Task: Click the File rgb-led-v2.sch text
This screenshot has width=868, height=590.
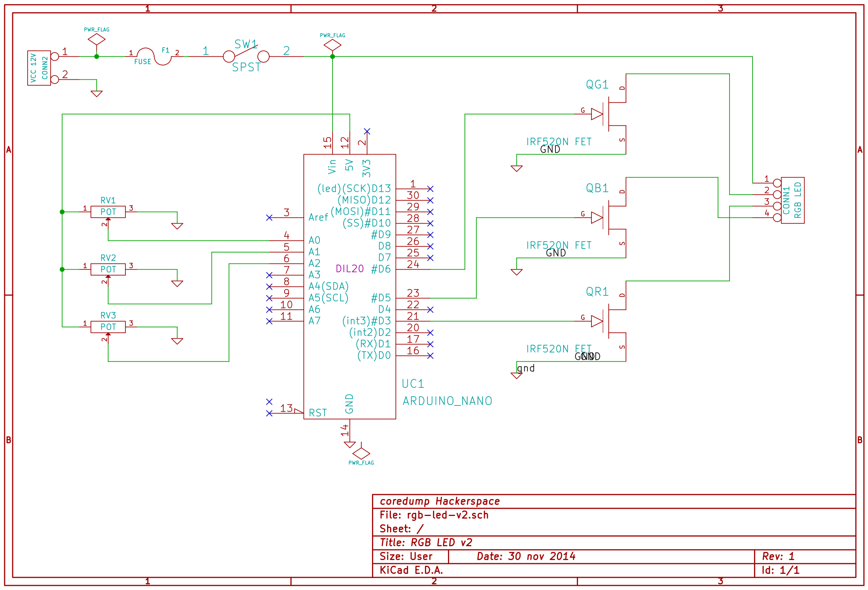Action: [x=434, y=515]
